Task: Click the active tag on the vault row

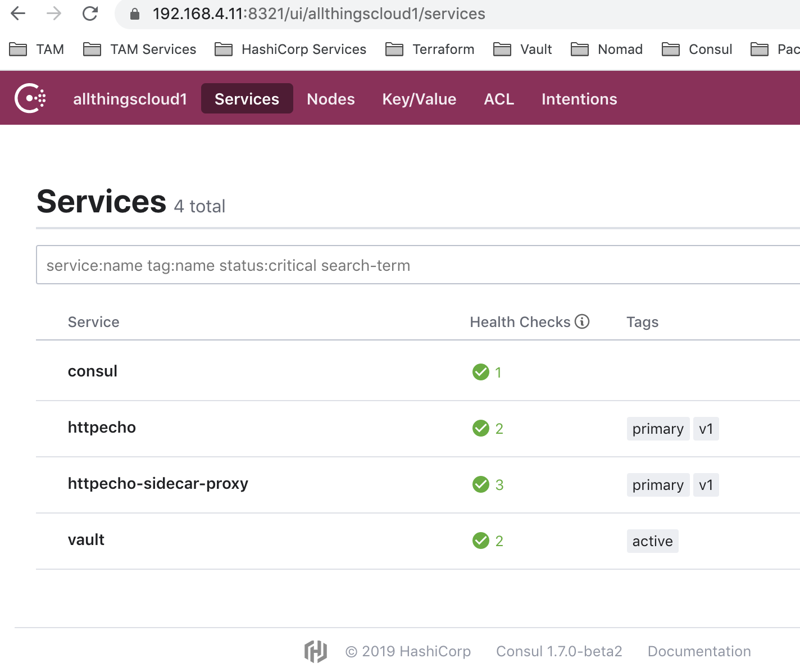Action: (x=652, y=541)
